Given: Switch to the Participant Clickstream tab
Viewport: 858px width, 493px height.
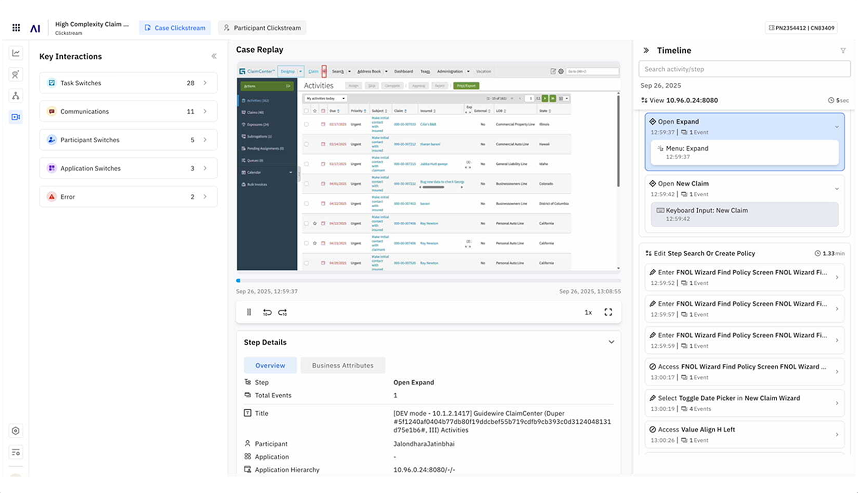Looking at the screenshot, I should (262, 27).
